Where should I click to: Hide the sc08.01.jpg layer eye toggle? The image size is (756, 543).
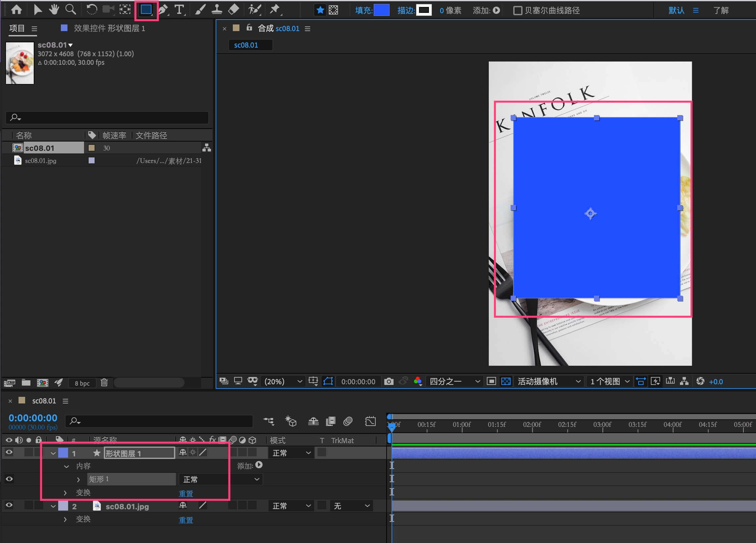9,505
